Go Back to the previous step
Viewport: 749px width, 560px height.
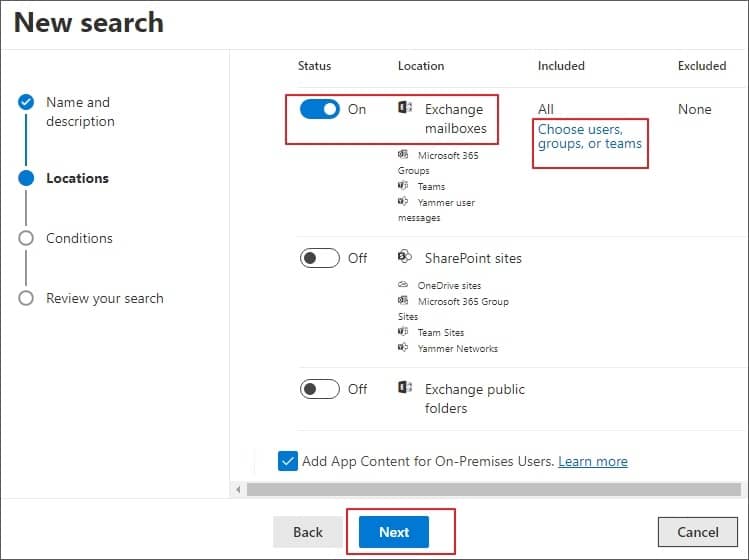coord(308,532)
